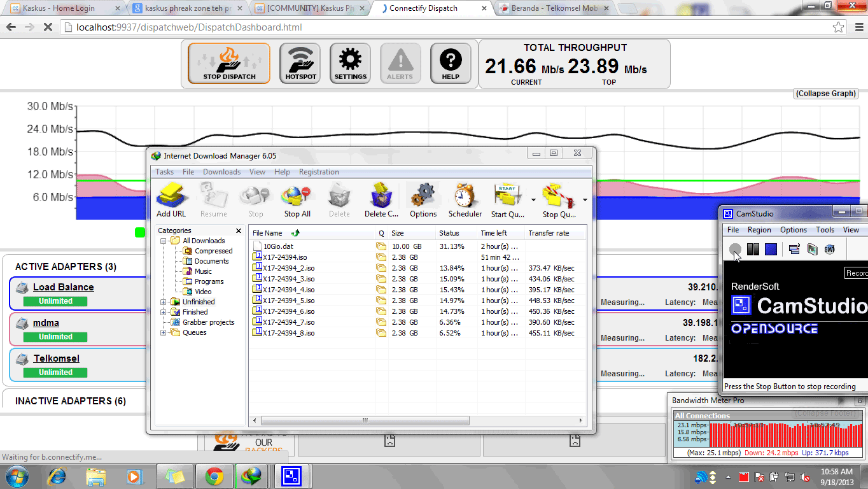Expand the Queues tree node in IDM
Screen dimensions: 868x489
click(164, 332)
